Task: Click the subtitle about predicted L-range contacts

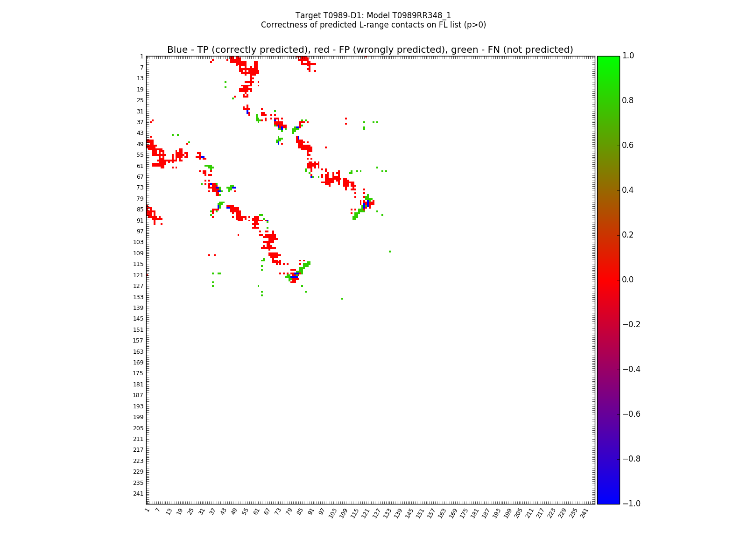Action: click(x=373, y=25)
